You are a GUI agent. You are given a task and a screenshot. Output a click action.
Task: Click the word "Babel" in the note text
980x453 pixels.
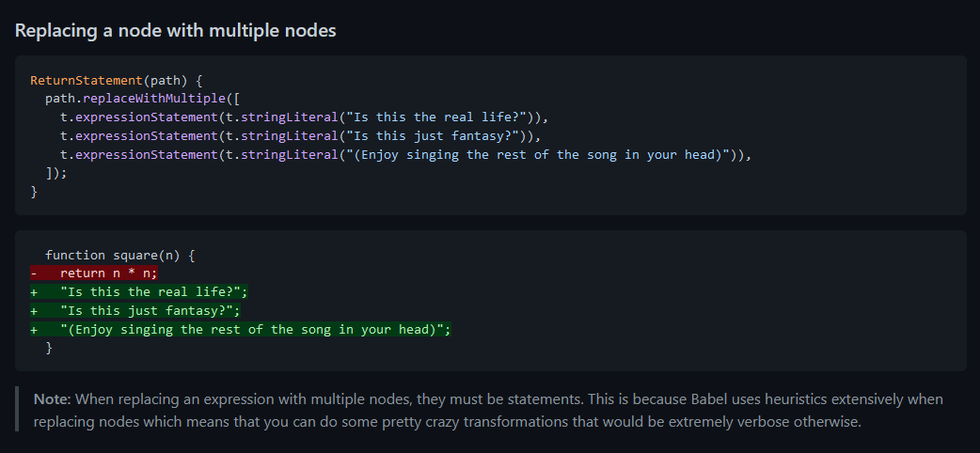pyautogui.click(x=708, y=399)
